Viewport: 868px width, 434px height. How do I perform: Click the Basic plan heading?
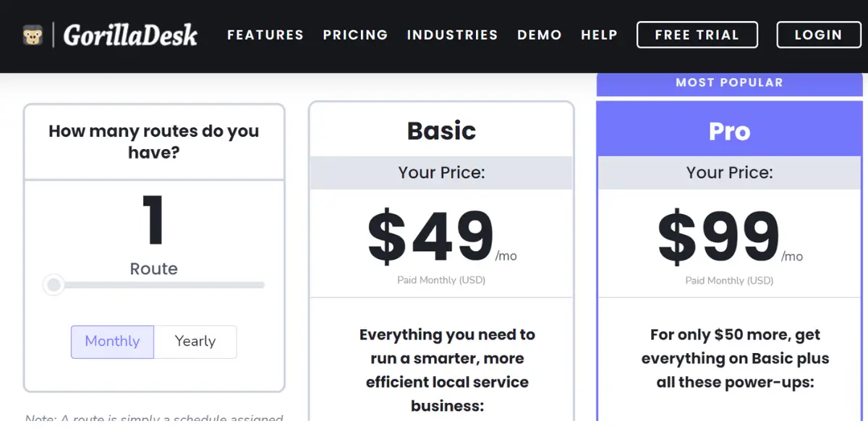tap(441, 131)
